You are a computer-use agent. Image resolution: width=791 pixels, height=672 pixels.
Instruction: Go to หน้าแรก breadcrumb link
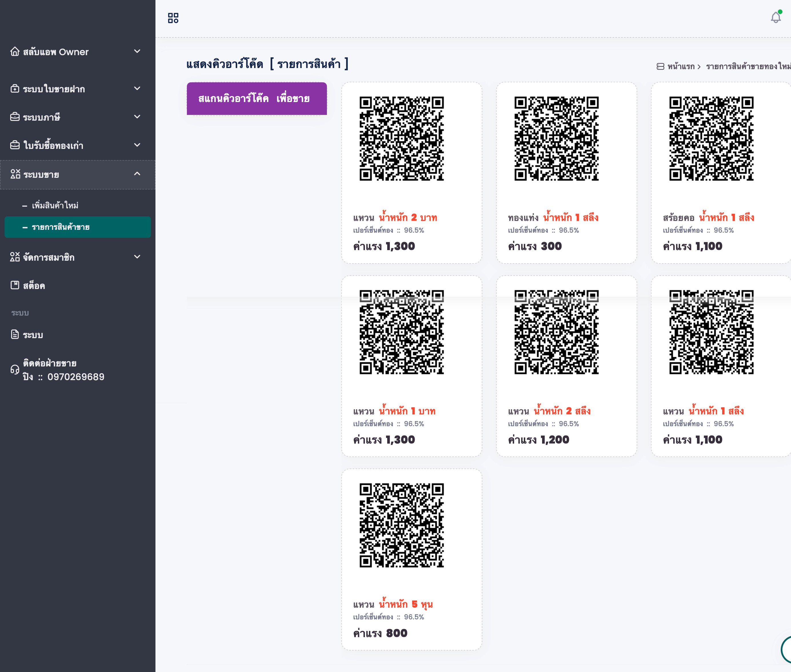(681, 67)
